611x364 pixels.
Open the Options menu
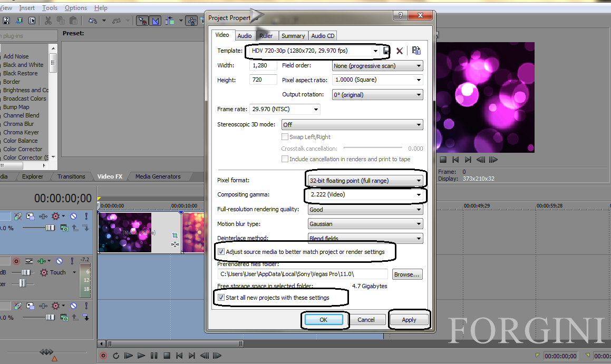(75, 7)
